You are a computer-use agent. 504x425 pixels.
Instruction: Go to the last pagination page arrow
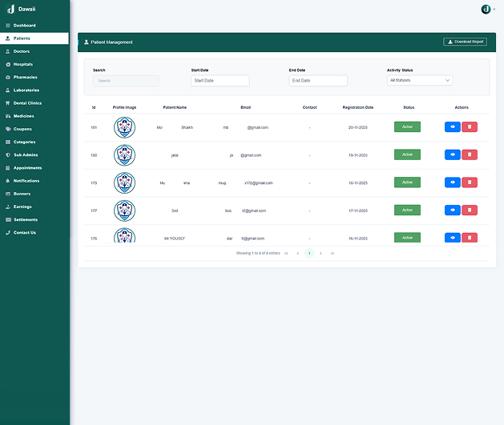pos(333,253)
